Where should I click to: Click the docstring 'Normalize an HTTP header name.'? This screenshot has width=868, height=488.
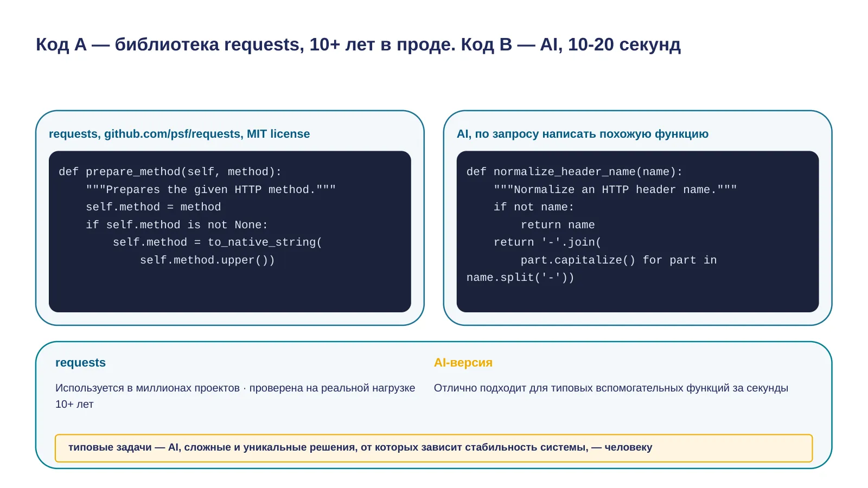[615, 190]
